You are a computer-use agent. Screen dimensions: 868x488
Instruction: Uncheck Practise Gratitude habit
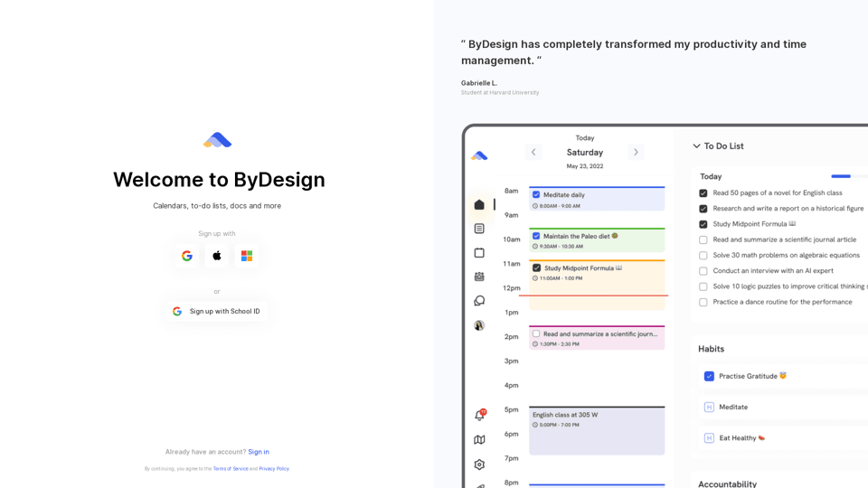(x=709, y=376)
